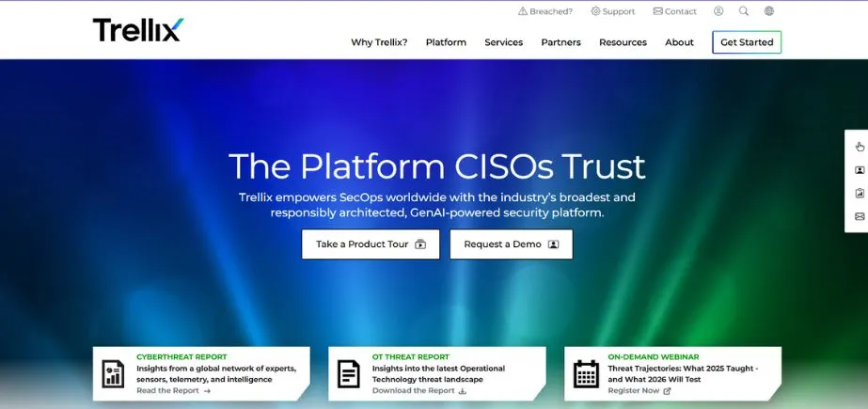Click the download icon next to Download the Report
868x409 pixels.
point(463,391)
